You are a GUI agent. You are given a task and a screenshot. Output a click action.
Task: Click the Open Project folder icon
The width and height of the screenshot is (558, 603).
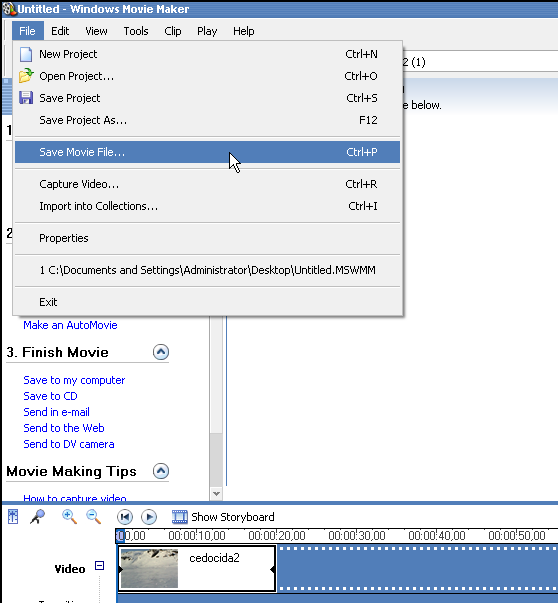pos(26,76)
